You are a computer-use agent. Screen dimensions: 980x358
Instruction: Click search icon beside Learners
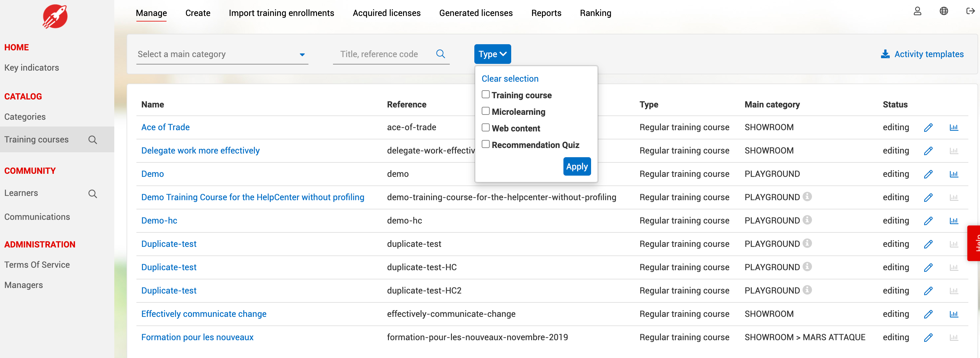92,194
